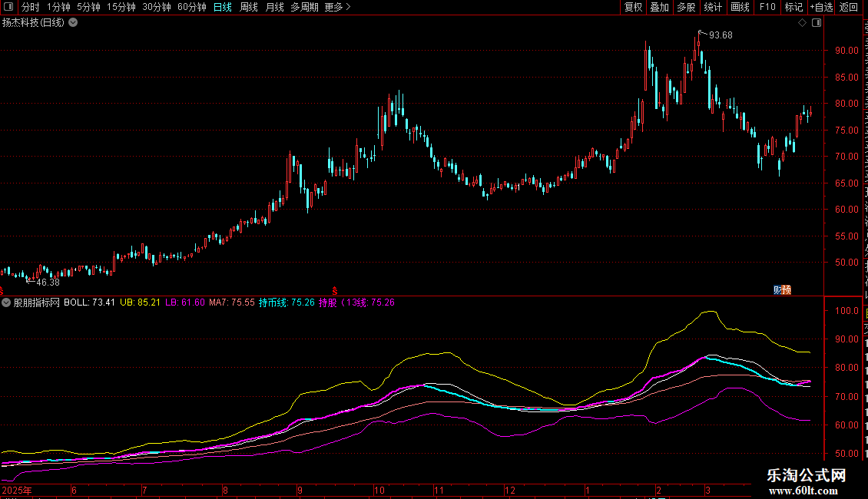Open F10 company info
The image size is (868, 499).
(x=767, y=7)
